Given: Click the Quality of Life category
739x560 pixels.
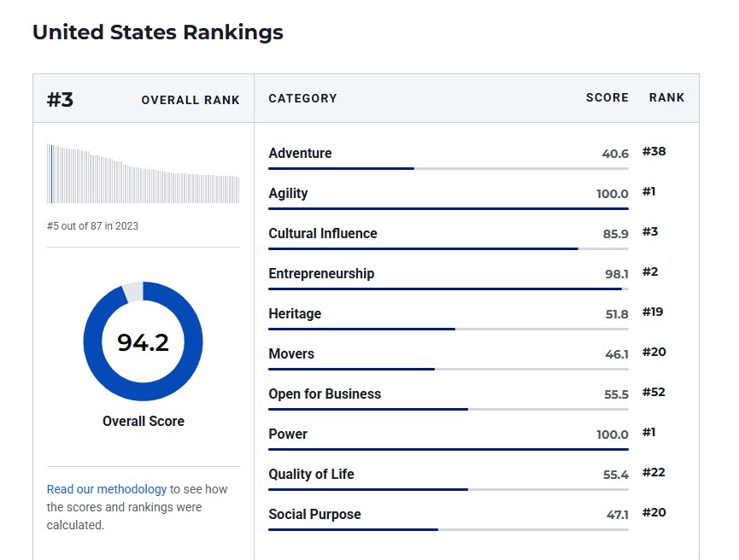Looking at the screenshot, I should pyautogui.click(x=311, y=475).
